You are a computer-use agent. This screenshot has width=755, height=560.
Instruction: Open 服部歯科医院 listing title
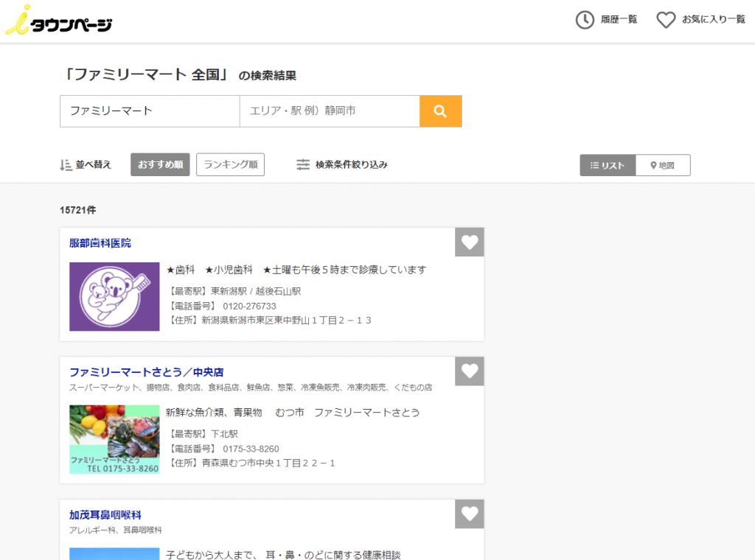coord(100,243)
